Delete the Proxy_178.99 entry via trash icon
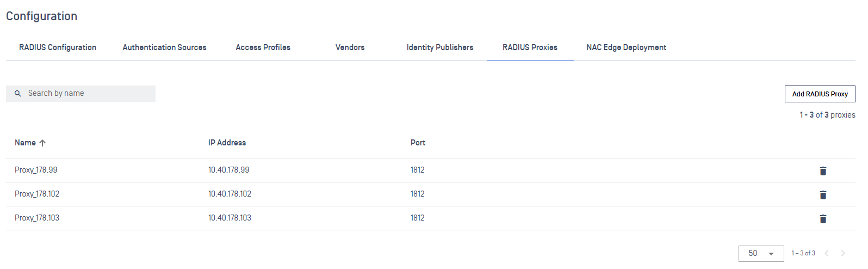The image size is (868, 269). 823,171
